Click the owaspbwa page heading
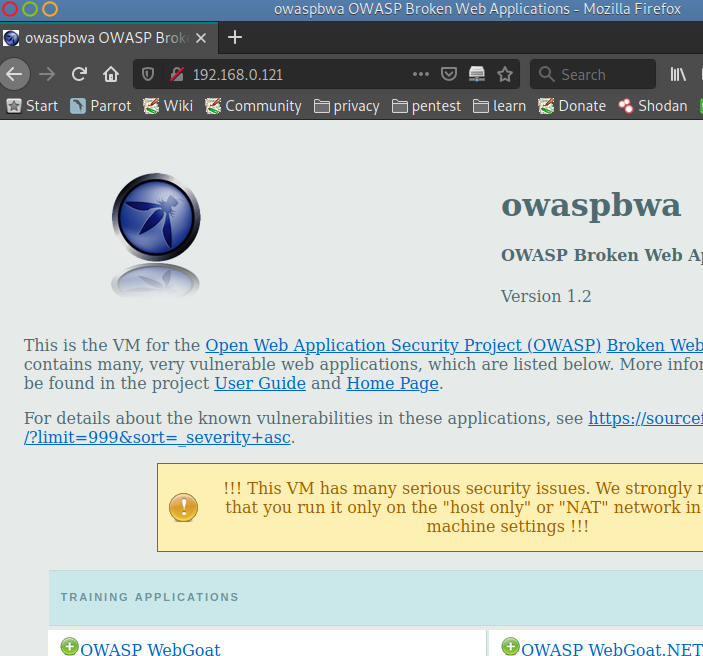Image resolution: width=703 pixels, height=656 pixels. (591, 205)
